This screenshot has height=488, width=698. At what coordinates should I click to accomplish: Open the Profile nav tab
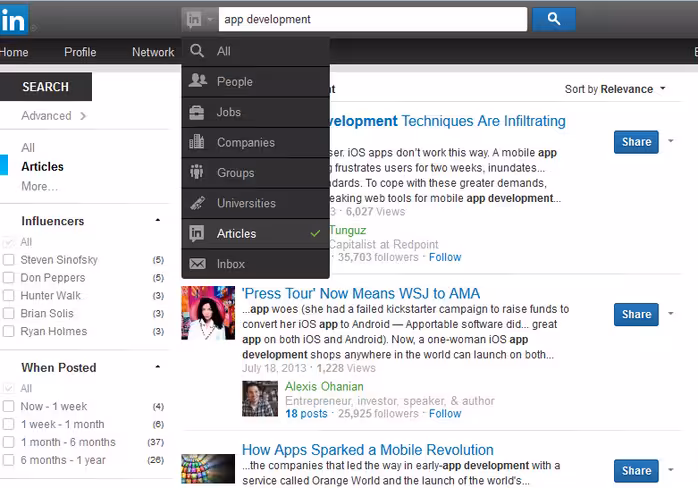[x=80, y=52]
